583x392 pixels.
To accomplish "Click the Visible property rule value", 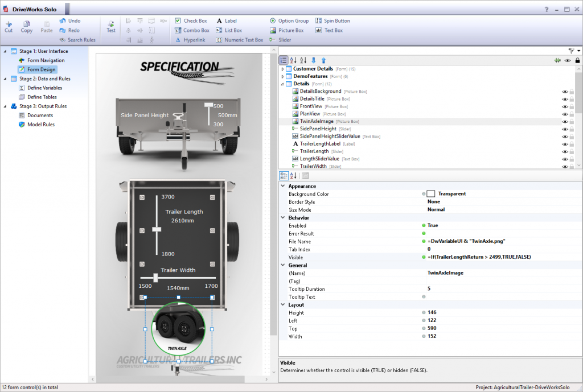I will 479,257.
